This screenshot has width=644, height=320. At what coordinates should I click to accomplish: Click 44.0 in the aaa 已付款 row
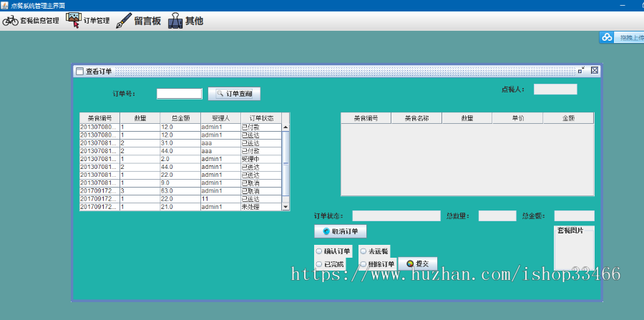(x=180, y=151)
